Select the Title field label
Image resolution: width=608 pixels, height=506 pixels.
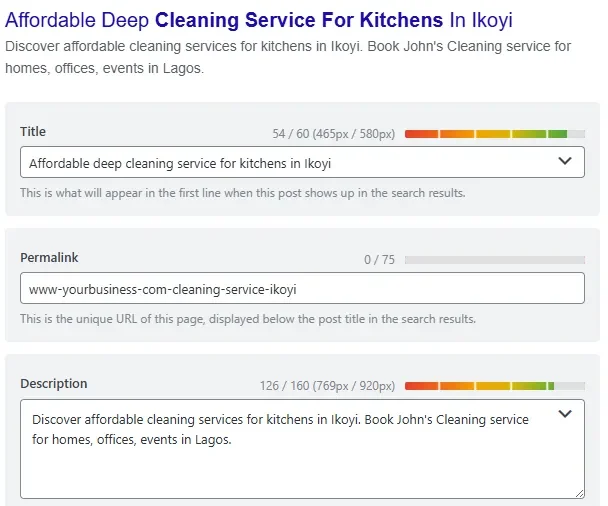(x=33, y=132)
